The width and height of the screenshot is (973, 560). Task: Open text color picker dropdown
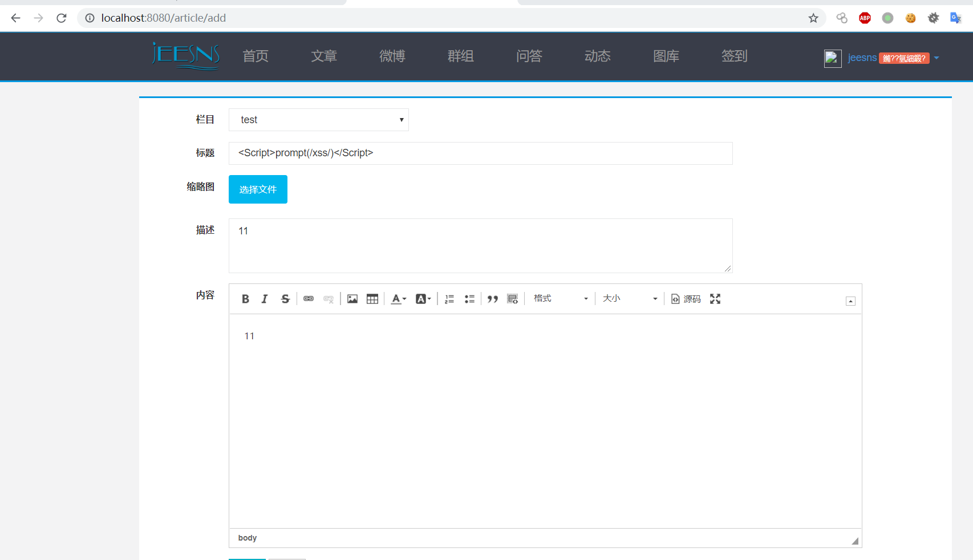[399, 299]
